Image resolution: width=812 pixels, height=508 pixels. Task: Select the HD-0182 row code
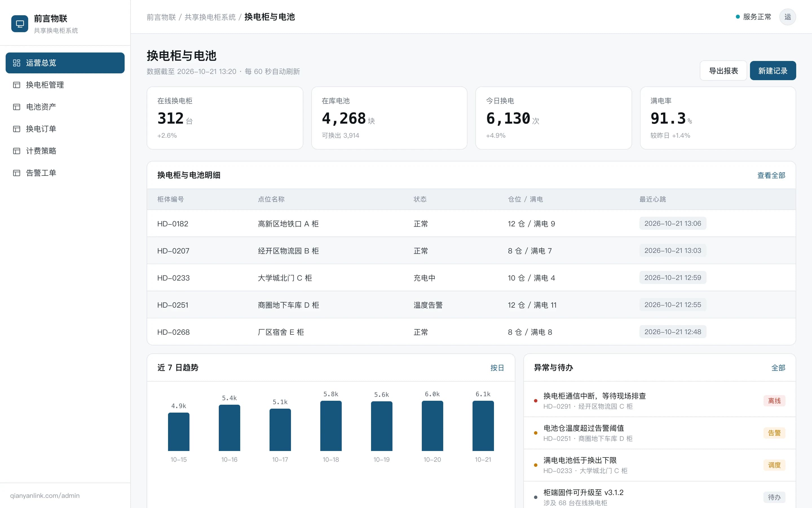173,224
